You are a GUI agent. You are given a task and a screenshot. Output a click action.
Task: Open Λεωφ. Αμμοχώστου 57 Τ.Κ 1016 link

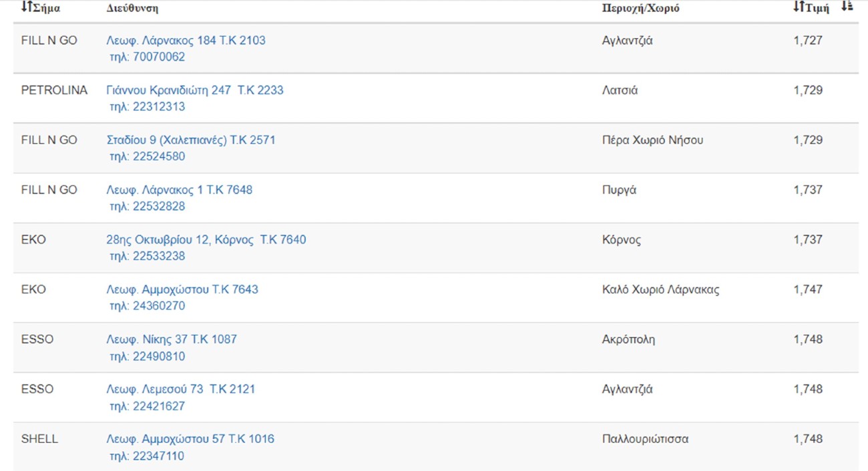190,439
